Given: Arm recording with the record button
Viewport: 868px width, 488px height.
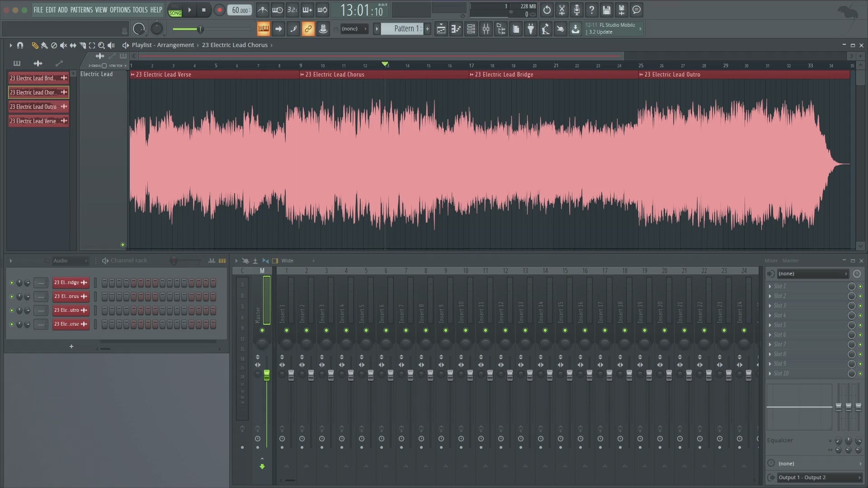Looking at the screenshot, I should click(219, 10).
